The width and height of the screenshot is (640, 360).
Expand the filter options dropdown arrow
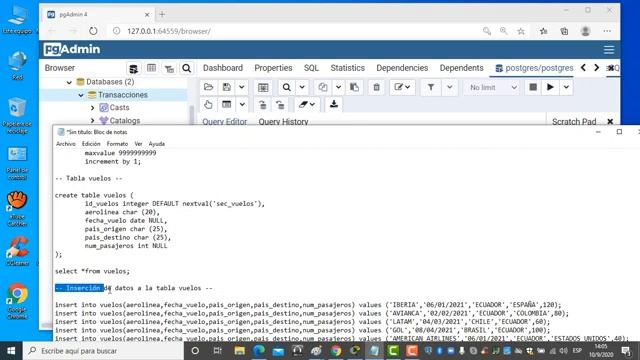point(449,87)
